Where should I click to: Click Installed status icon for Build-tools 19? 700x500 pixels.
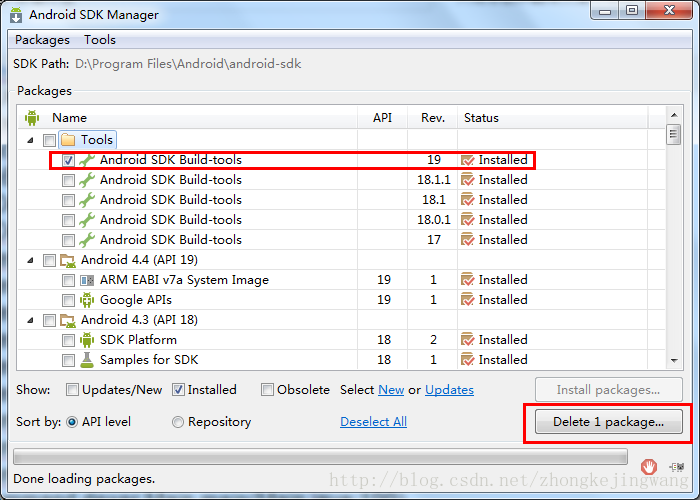tap(467, 160)
